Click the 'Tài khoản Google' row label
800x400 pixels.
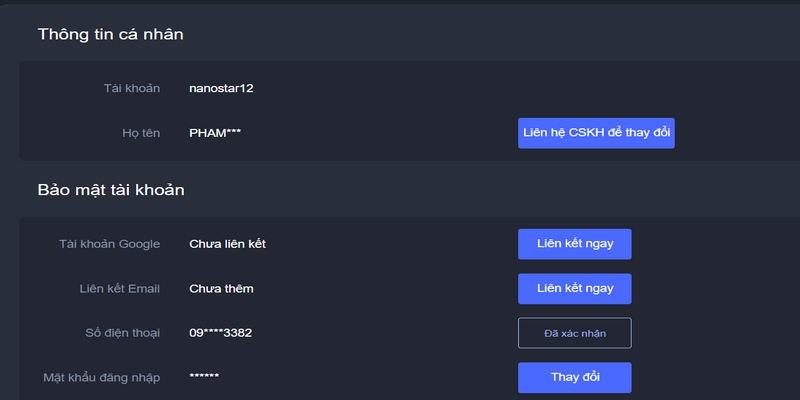[110, 244]
